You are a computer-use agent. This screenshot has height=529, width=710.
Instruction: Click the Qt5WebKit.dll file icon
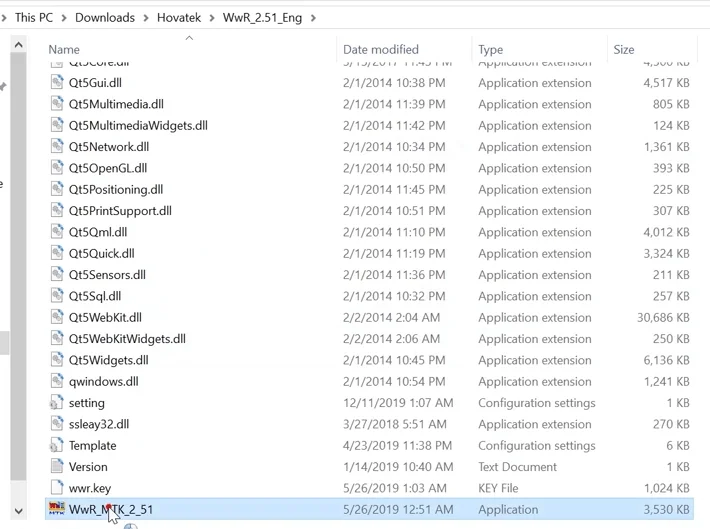[x=57, y=317]
